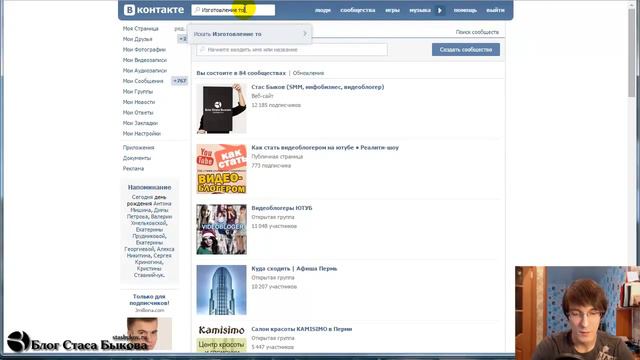Click the +2 friends counter badge
This screenshot has width=640, height=360.
[x=182, y=39]
